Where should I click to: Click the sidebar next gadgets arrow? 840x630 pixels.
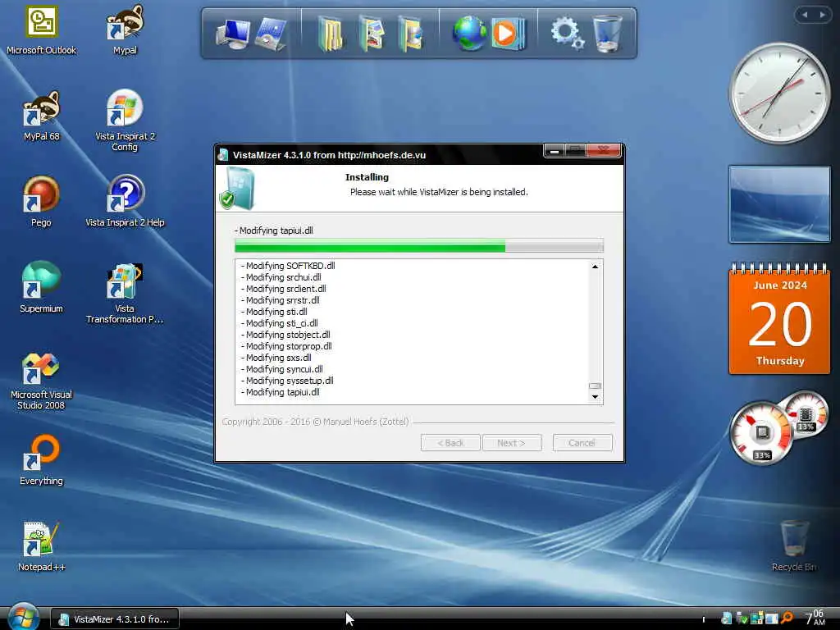pos(822,15)
